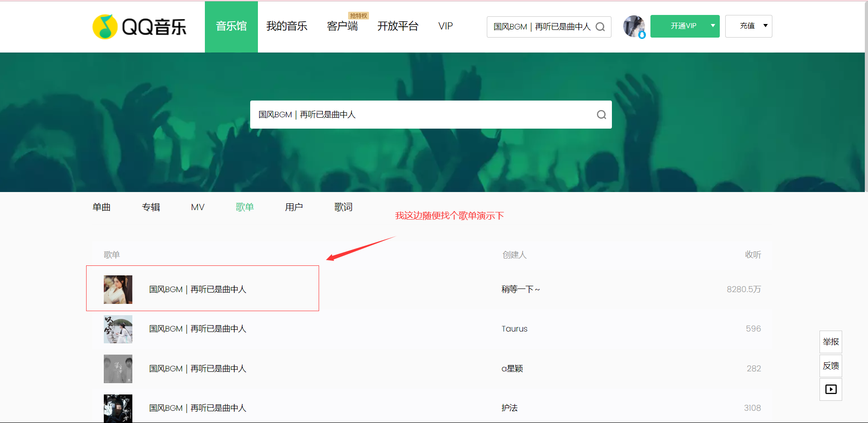Click the video play icon in the side panel

[x=831, y=389]
